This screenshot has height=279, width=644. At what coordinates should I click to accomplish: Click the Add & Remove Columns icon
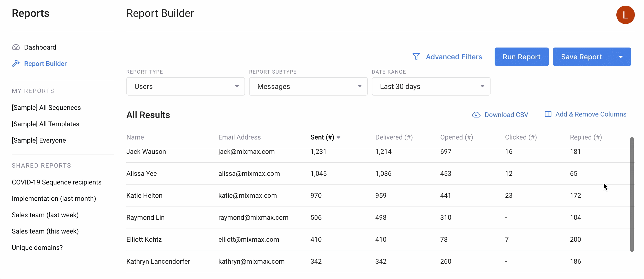coord(548,114)
